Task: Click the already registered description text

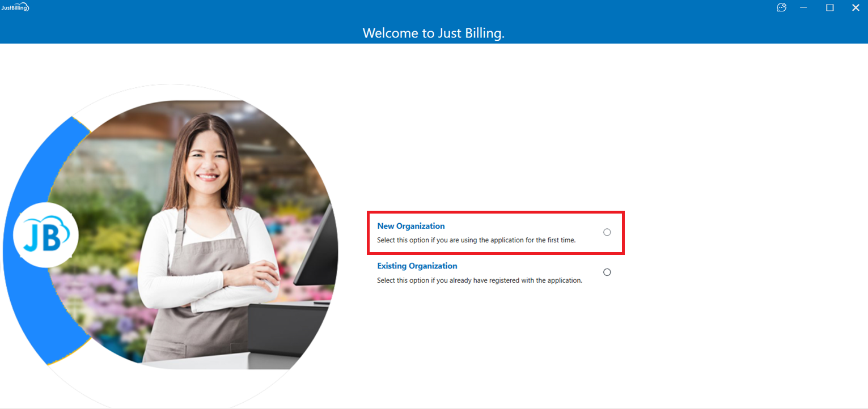Action: (480, 280)
